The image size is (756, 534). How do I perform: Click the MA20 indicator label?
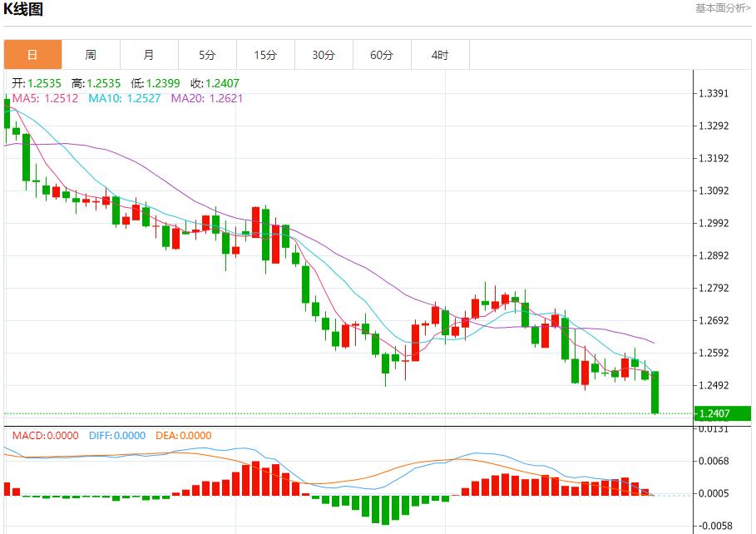207,98
